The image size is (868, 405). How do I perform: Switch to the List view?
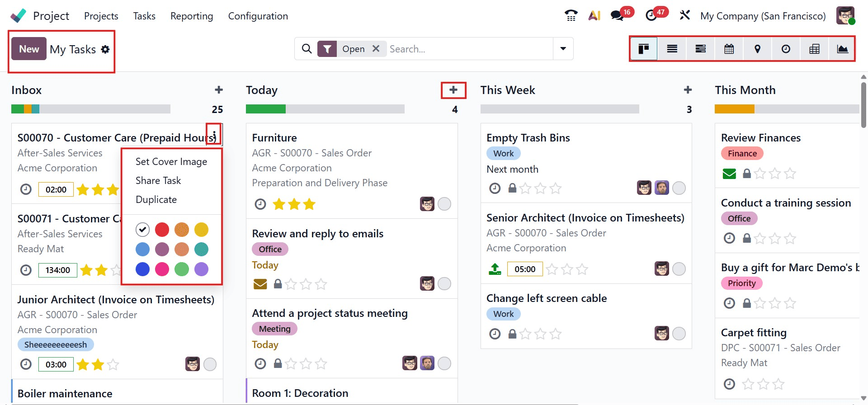coord(672,48)
